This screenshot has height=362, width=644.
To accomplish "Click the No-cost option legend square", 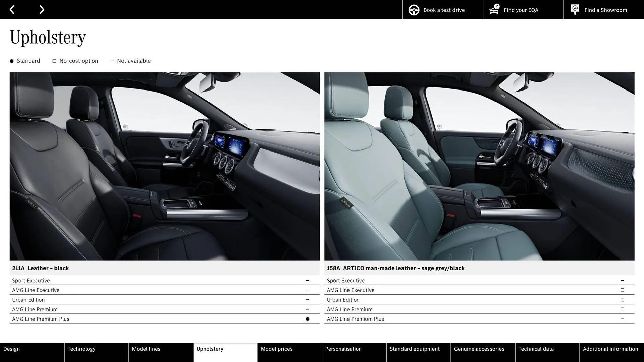I will point(54,61).
